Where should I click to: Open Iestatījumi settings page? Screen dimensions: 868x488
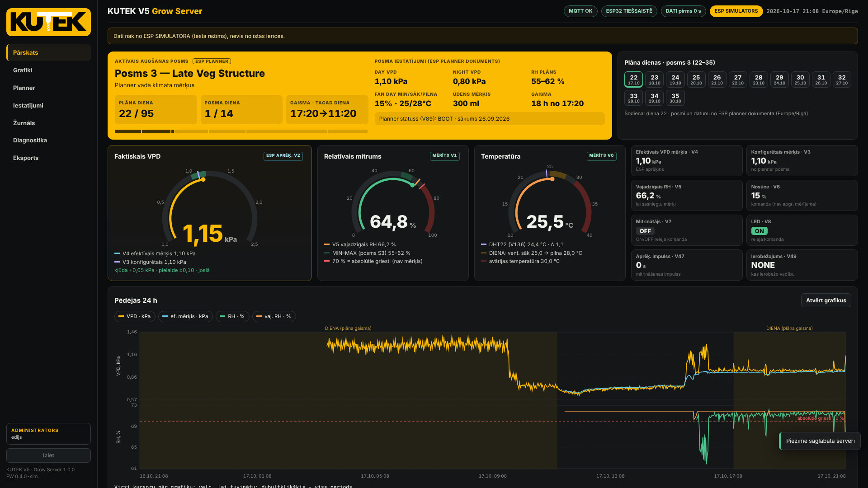(x=48, y=106)
